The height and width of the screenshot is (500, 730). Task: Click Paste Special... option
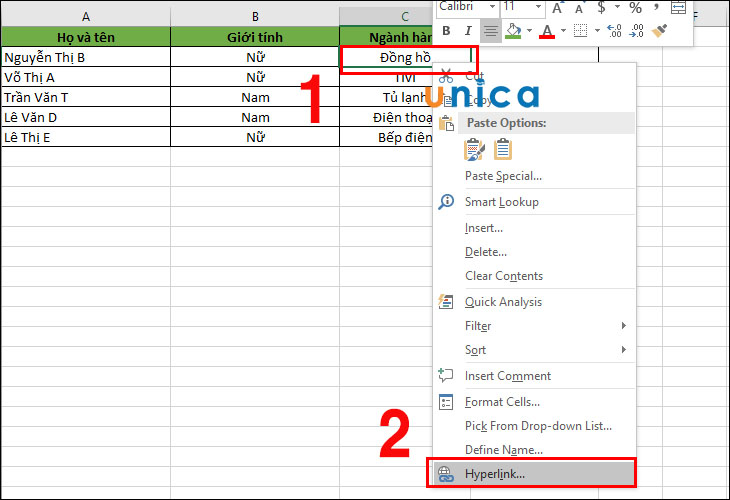(x=503, y=176)
